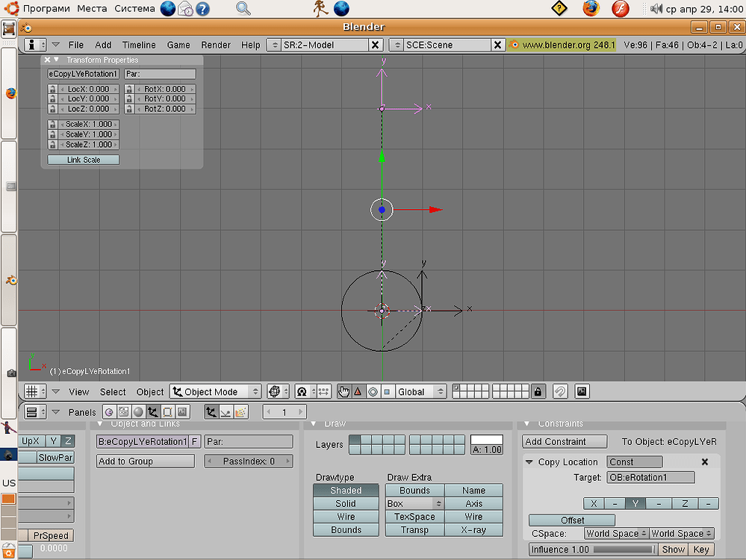Select the rotate manipulator ring icon
The width and height of the screenshot is (746, 560).
(x=373, y=391)
